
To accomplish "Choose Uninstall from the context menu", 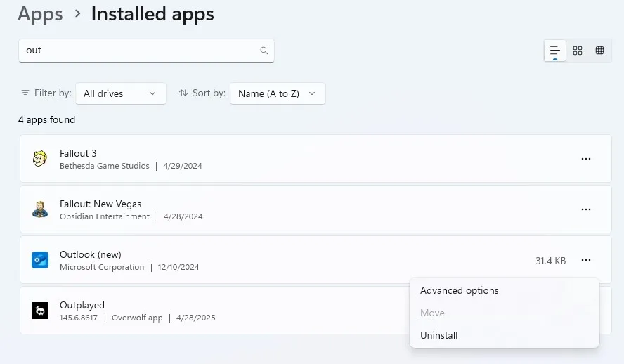I will pyautogui.click(x=505, y=335).
